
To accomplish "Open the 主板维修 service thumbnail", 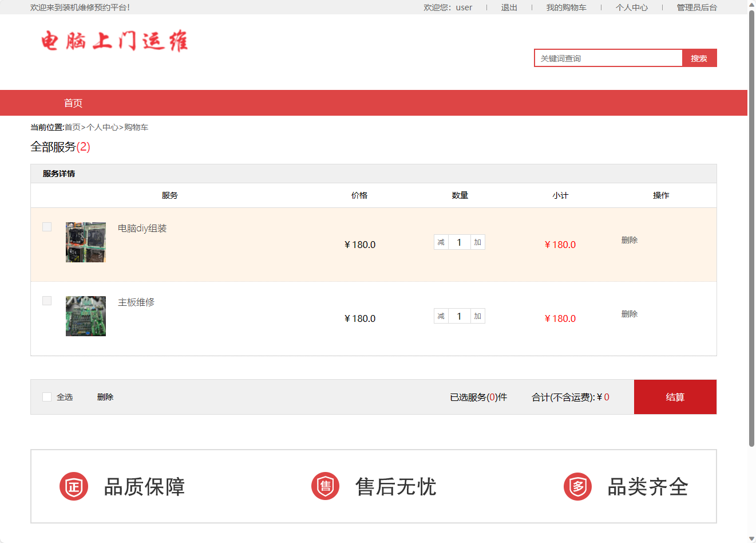I will coord(86,316).
